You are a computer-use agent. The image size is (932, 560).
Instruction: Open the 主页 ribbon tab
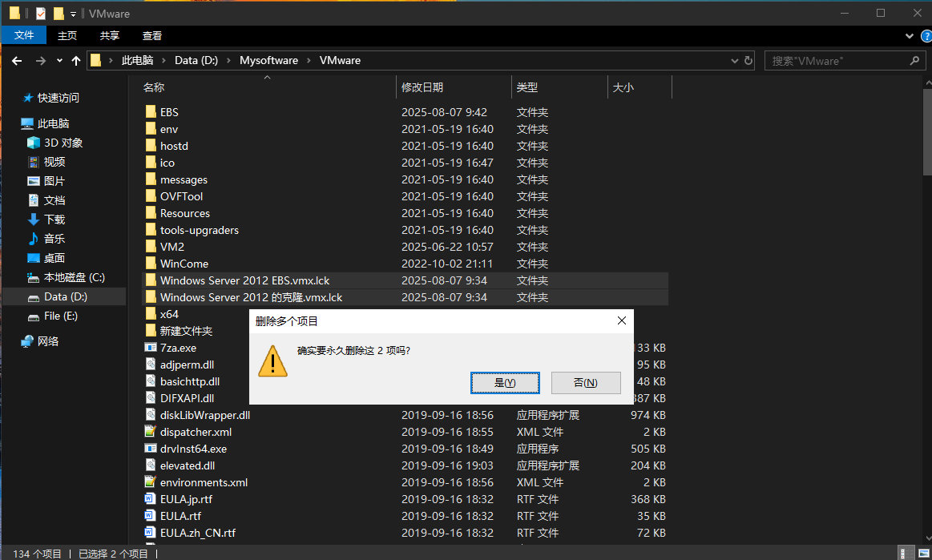pos(67,36)
